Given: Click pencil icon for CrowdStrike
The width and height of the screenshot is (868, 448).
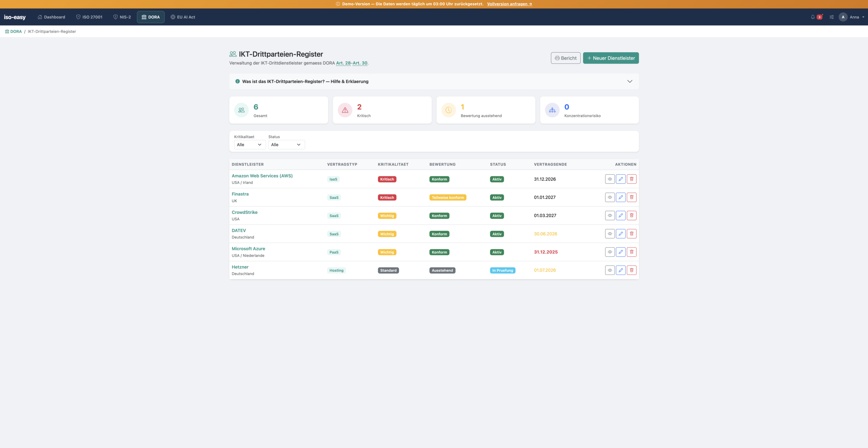Looking at the screenshot, I should click(x=620, y=216).
